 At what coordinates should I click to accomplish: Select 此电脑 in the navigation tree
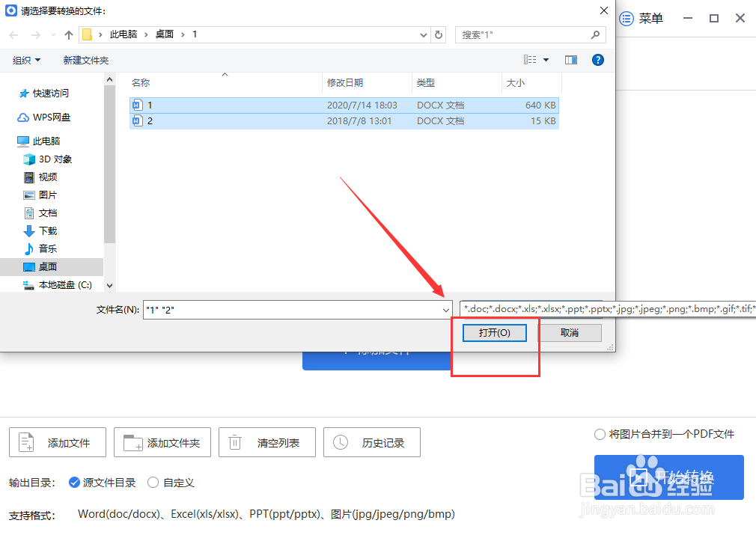point(39,141)
